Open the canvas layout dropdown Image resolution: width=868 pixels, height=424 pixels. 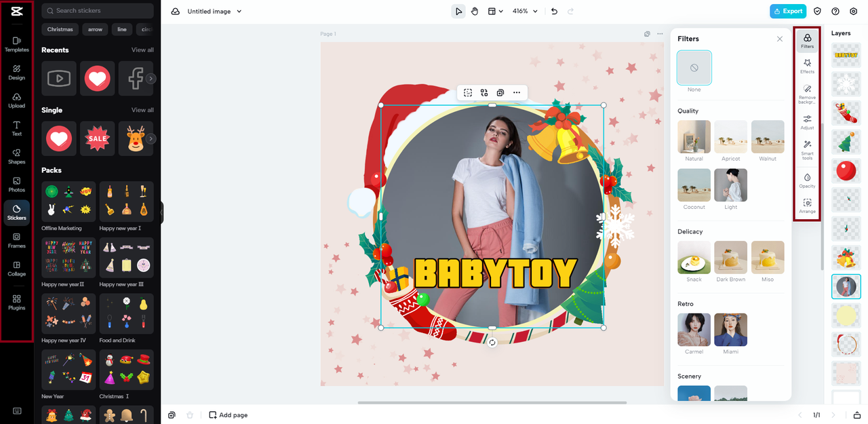tap(496, 12)
